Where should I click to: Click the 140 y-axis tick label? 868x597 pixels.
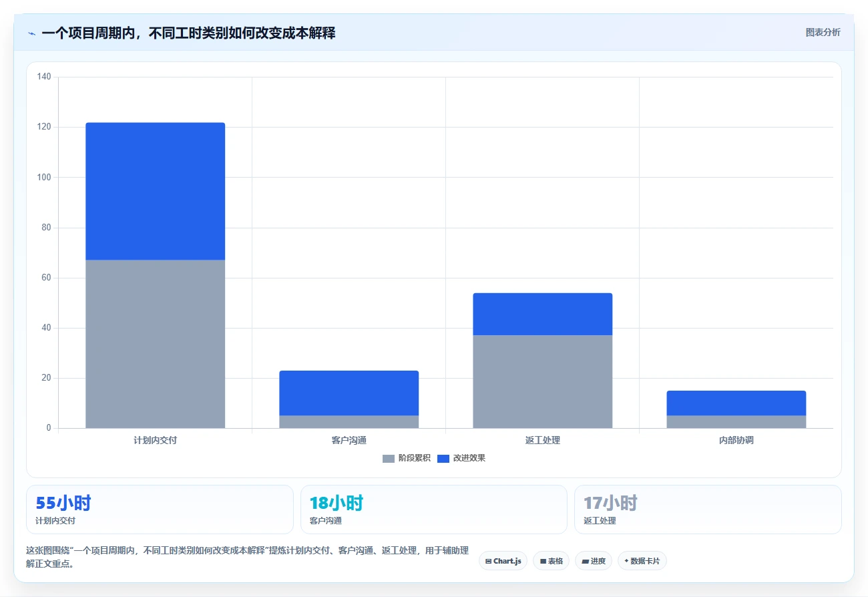(44, 77)
